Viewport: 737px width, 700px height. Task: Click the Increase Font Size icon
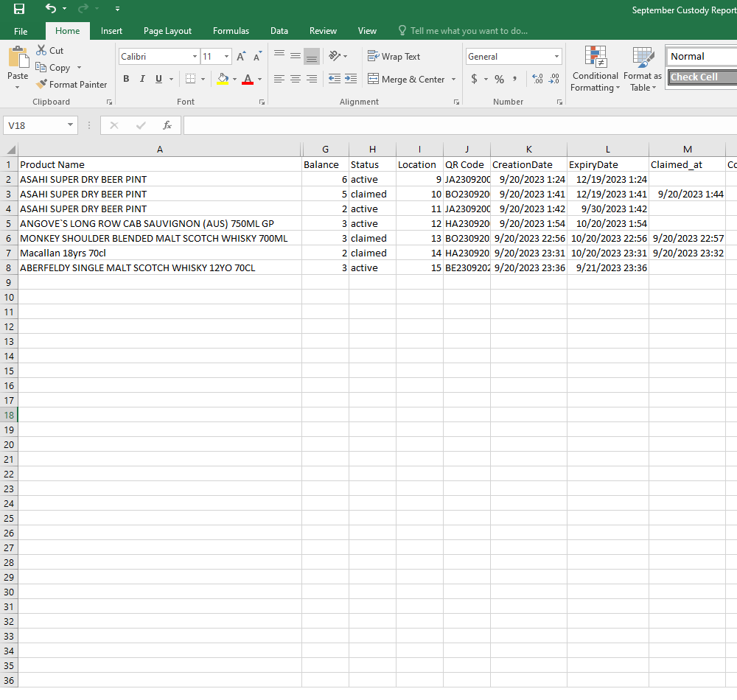pos(241,57)
